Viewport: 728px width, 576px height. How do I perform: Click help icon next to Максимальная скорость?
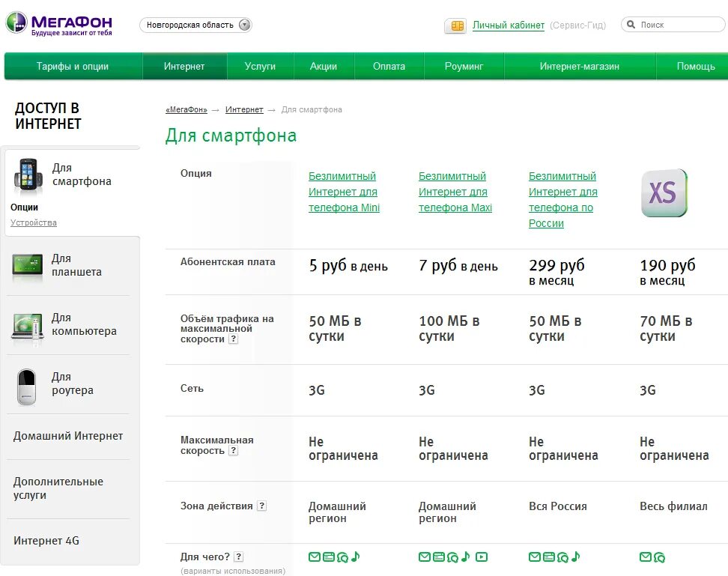coord(234,451)
